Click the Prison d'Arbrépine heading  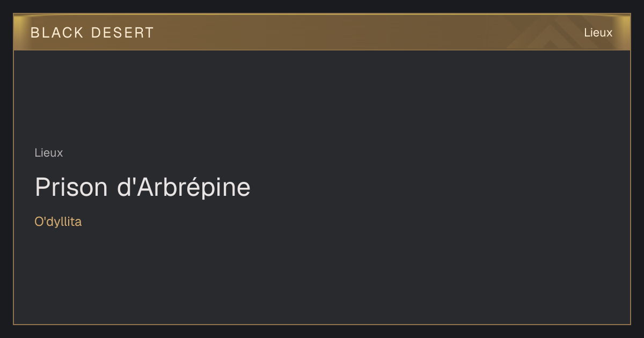[143, 187]
